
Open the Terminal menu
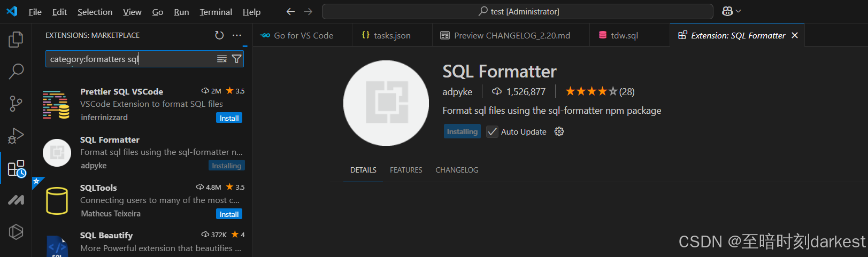pos(216,12)
